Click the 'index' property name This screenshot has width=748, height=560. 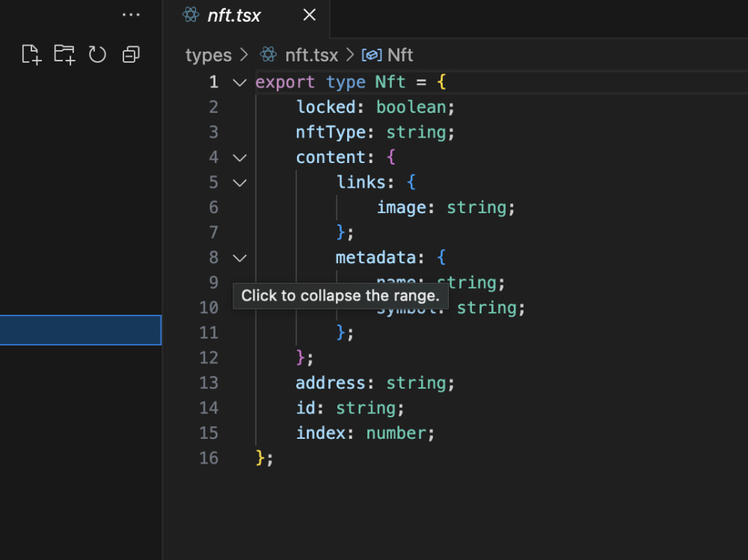click(321, 433)
